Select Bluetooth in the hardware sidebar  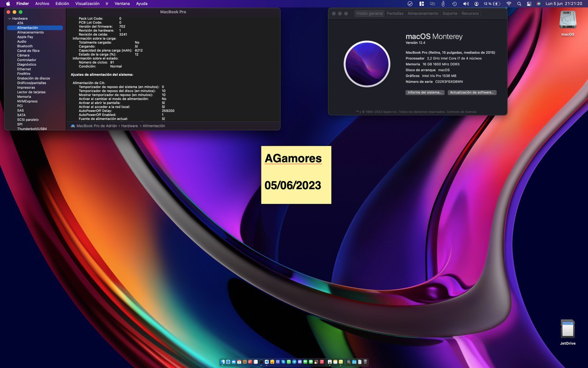click(25, 46)
